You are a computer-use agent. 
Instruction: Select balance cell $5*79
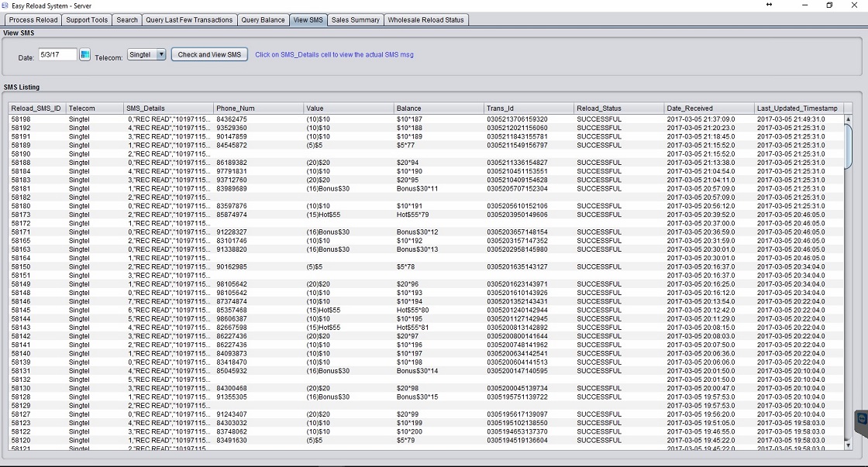coord(439,441)
